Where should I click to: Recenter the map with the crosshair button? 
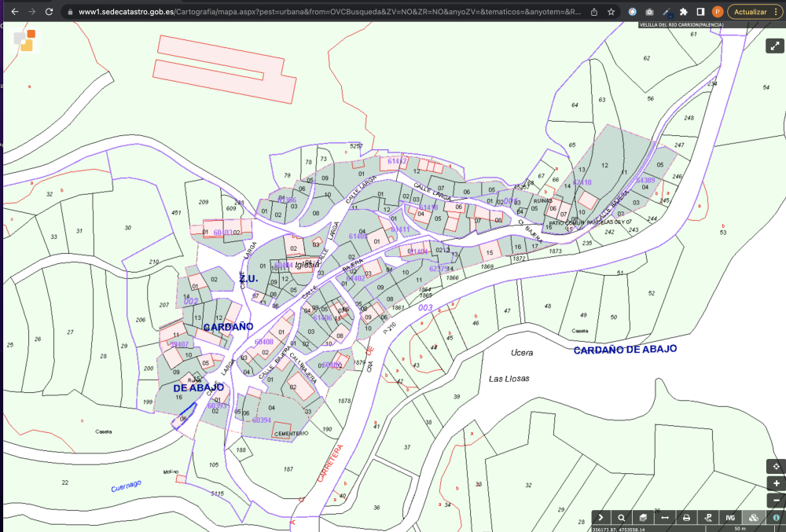point(776,466)
